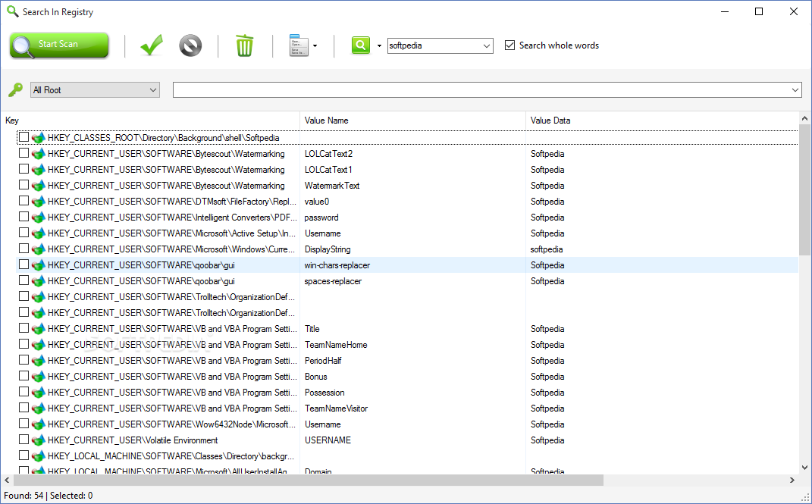Viewport: 812px width, 504px height.
Task: Click registry icon of LOLCatText2 row
Action: [x=39, y=154]
